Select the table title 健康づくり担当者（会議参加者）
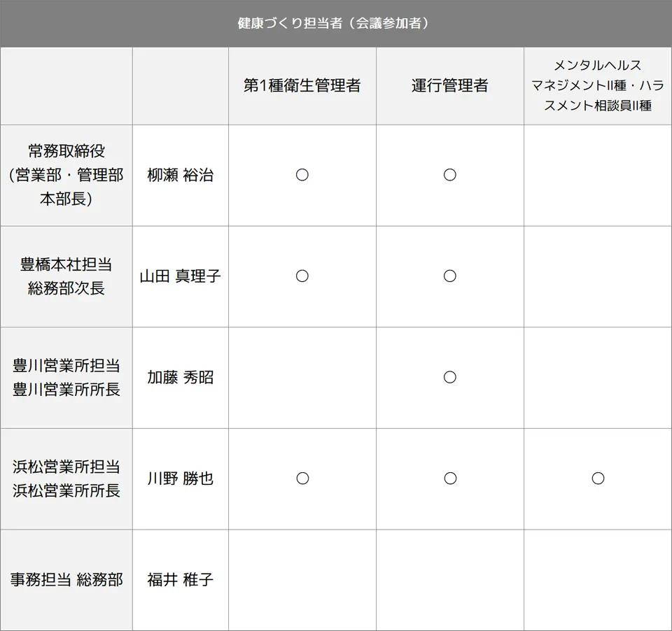This screenshot has height=631, width=672. pos(333,23)
